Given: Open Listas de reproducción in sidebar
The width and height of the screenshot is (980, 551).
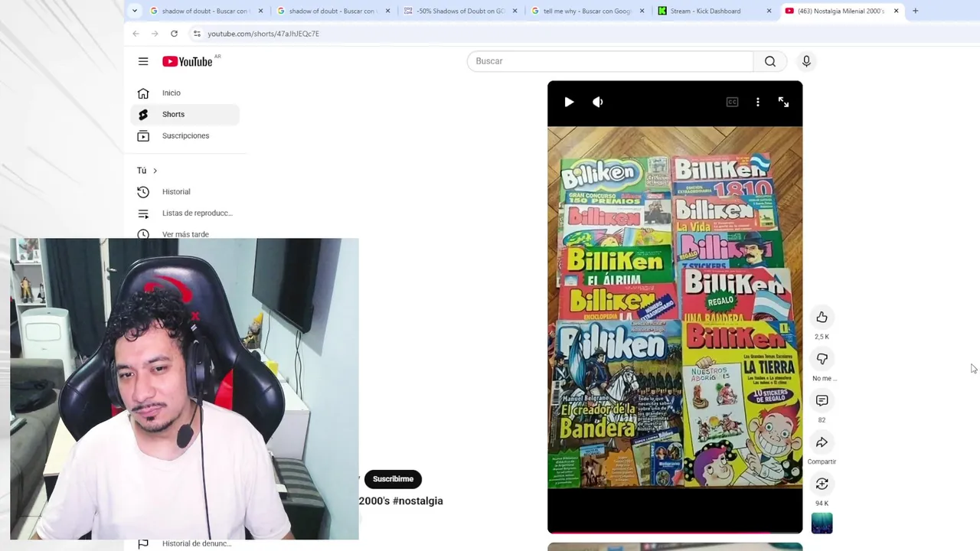Looking at the screenshot, I should tap(186, 213).
